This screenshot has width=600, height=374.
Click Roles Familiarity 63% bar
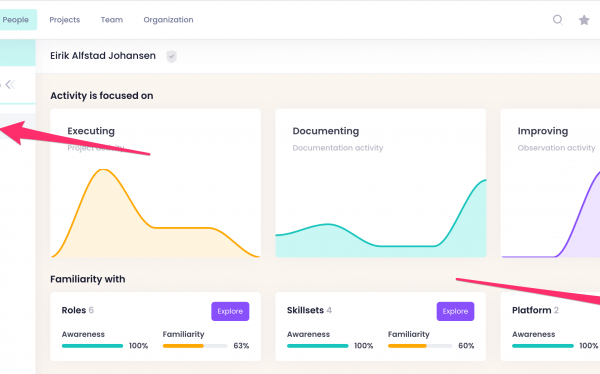(195, 346)
